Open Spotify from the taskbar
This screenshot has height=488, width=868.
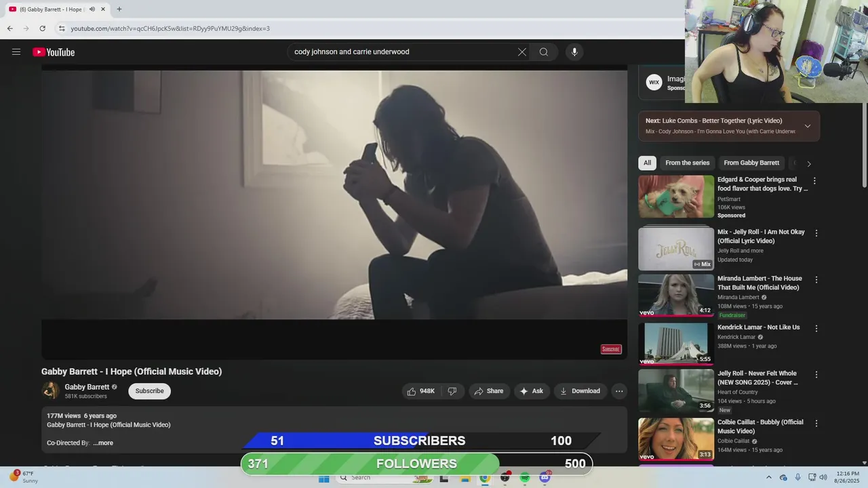(x=525, y=478)
